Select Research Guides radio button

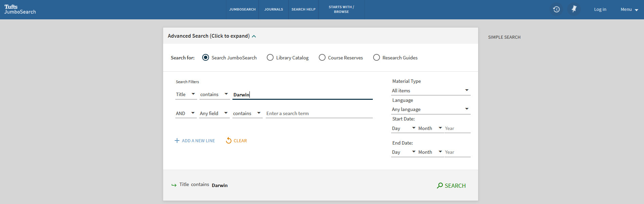pyautogui.click(x=376, y=57)
